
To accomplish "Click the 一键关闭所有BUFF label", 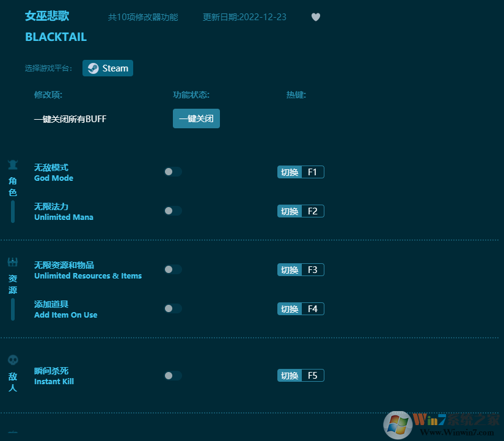I will (x=70, y=119).
